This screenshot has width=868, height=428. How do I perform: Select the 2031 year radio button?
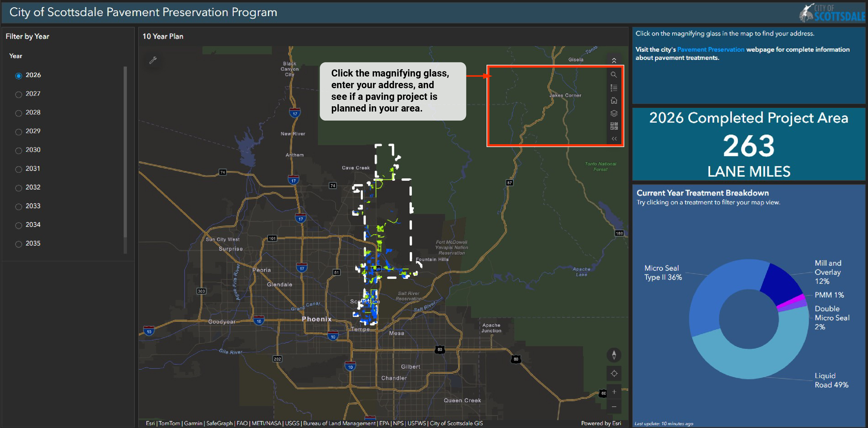(x=19, y=169)
